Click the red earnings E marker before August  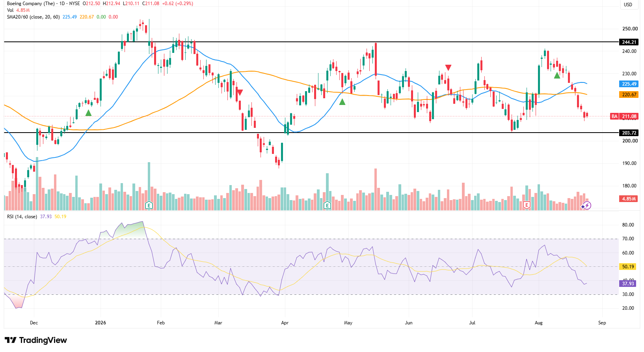(527, 205)
